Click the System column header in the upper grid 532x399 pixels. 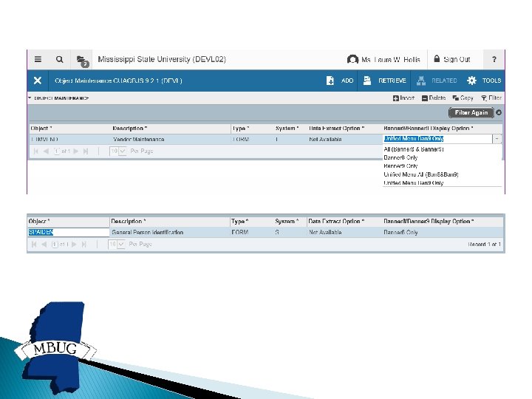coord(287,129)
